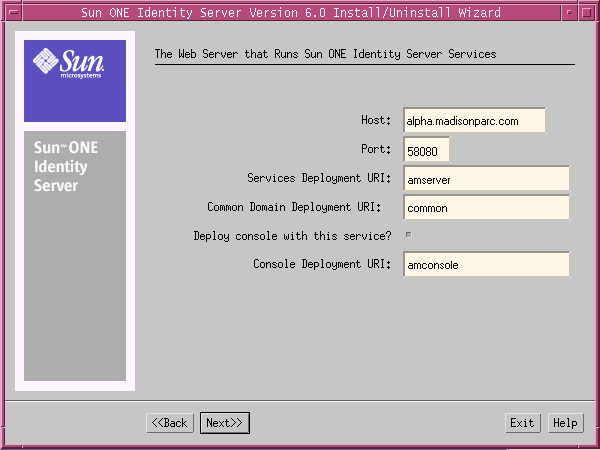Select the Common Domain Deployment URI field
This screenshot has width=600, height=450.
coord(486,207)
